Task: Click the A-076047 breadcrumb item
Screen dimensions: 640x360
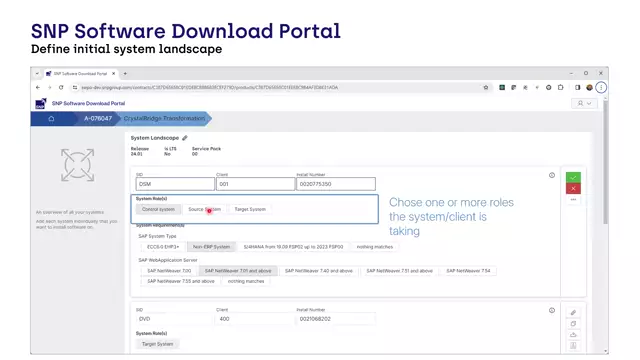Action: 98,118
